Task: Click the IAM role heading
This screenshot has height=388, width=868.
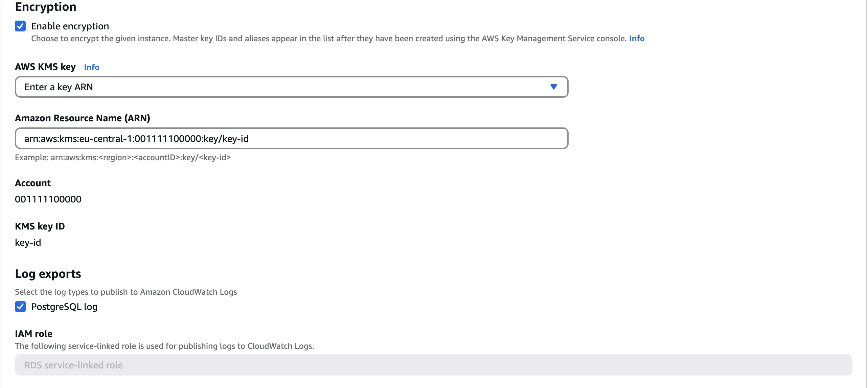Action: tap(33, 334)
